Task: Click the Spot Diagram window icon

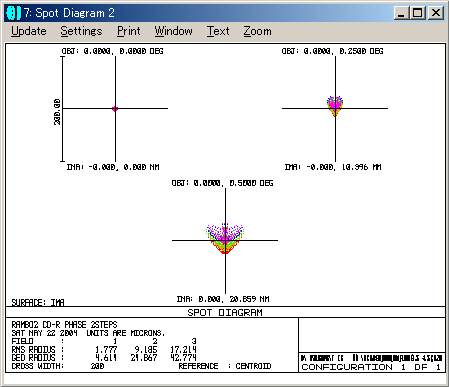Action: click(13, 13)
